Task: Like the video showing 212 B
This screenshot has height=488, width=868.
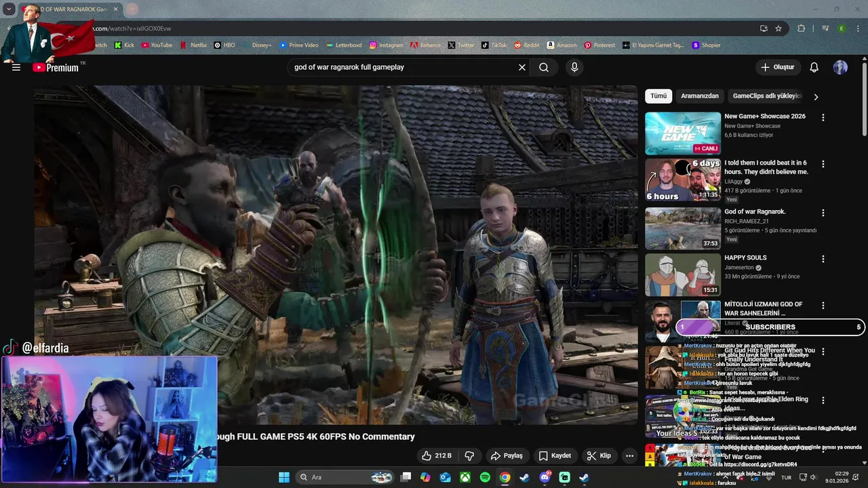Action: (436, 455)
